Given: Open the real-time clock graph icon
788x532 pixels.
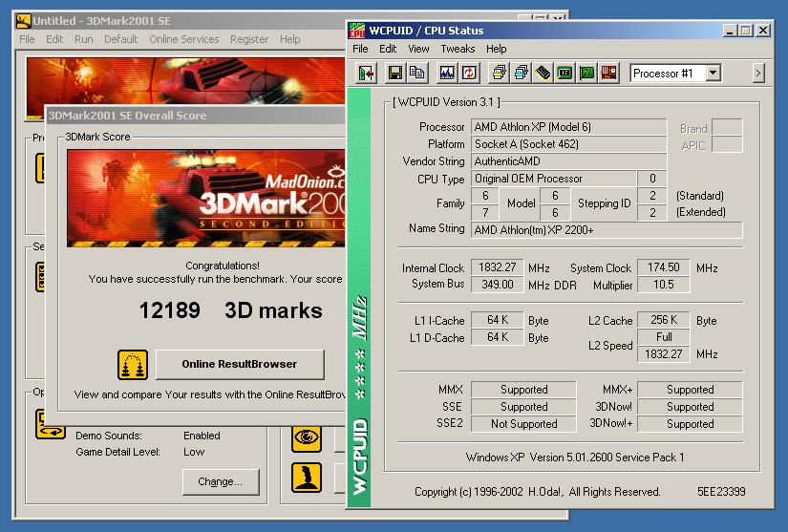Looking at the screenshot, I should coord(447,74).
